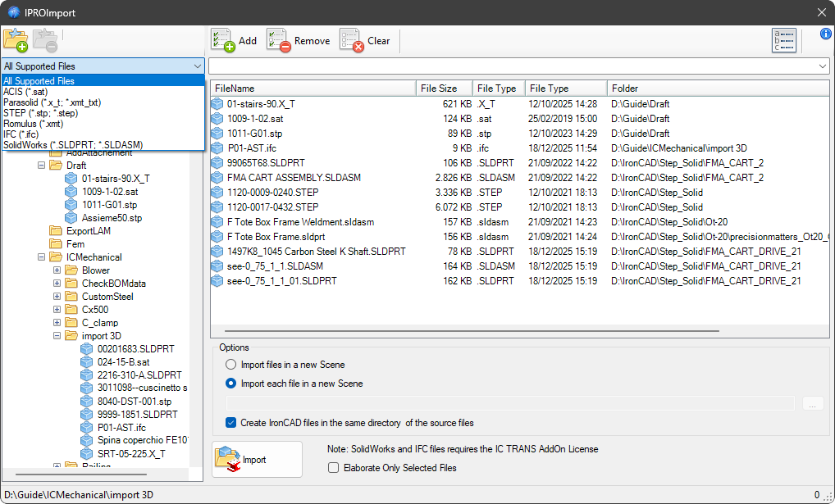The width and height of the screenshot is (835, 504).
Task: Uncheck Create IronCAD files in same directory
Action: (232, 423)
